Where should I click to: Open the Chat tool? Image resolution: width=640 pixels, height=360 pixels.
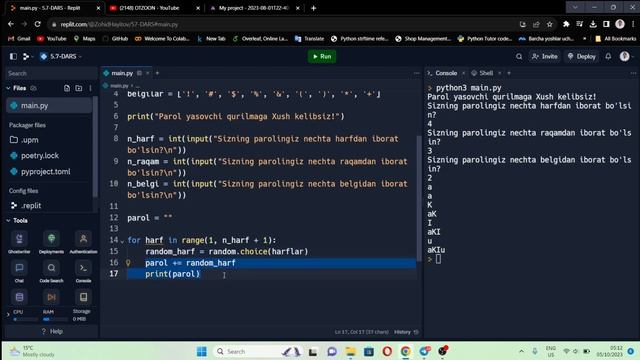(x=19, y=271)
